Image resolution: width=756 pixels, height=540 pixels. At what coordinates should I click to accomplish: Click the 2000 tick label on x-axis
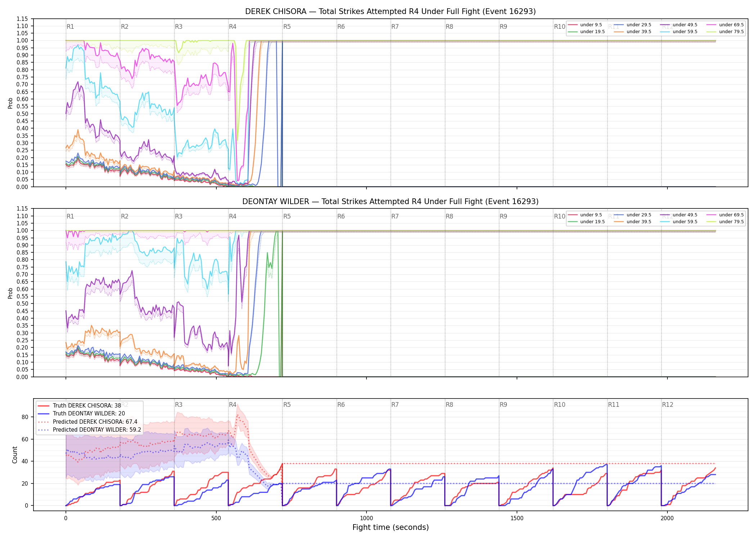[667, 518]
